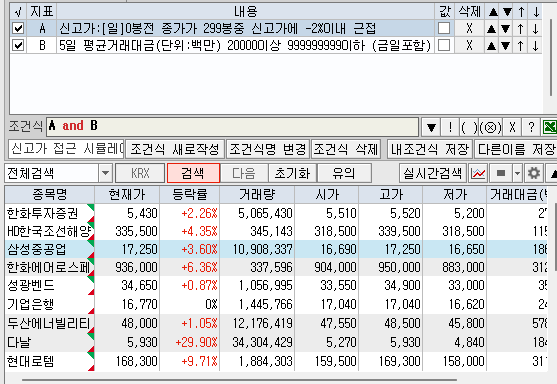Sort by the 고가 column header
Screen dimensions: 557x384
coord(391,194)
